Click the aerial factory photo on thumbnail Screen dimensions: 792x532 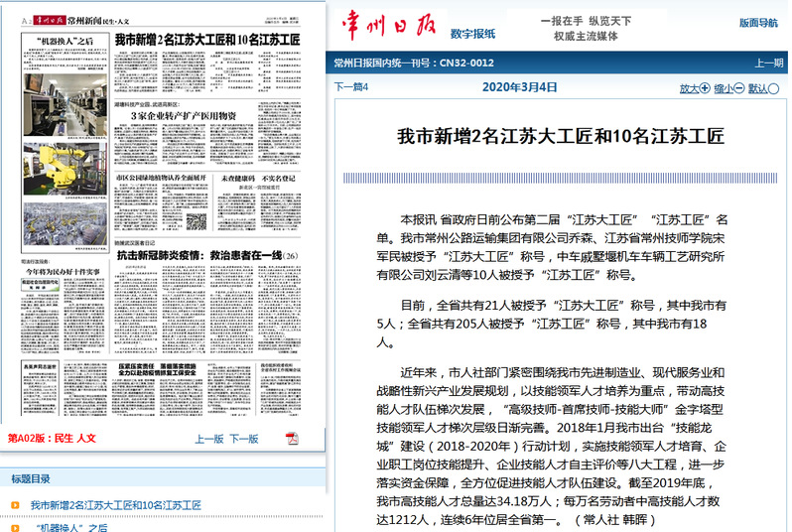[66, 223]
